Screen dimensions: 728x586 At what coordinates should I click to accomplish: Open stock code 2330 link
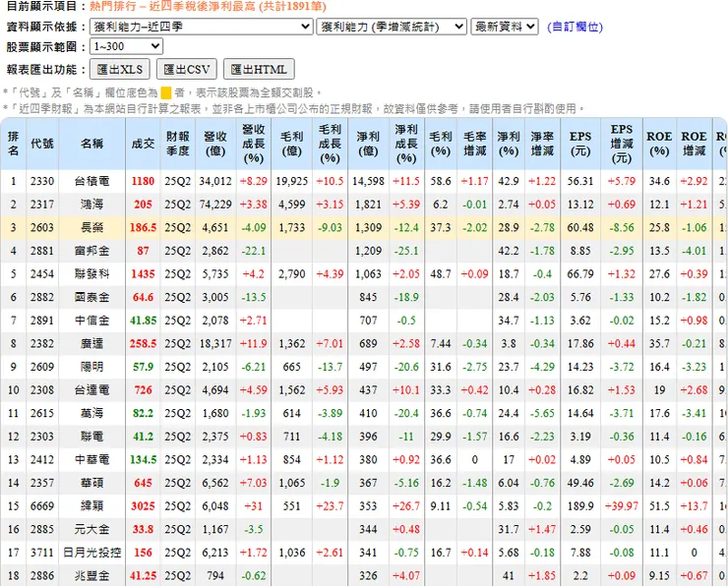pyautogui.click(x=42, y=181)
